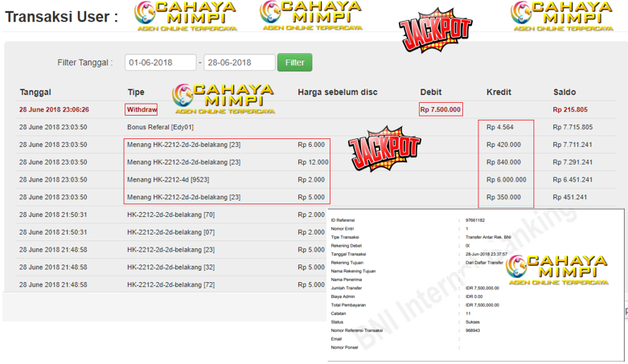Viewport: 628px width, 364px height.
Task: Click the Cahaya Mimpi logo inside the BNI receipt
Action: (556, 272)
